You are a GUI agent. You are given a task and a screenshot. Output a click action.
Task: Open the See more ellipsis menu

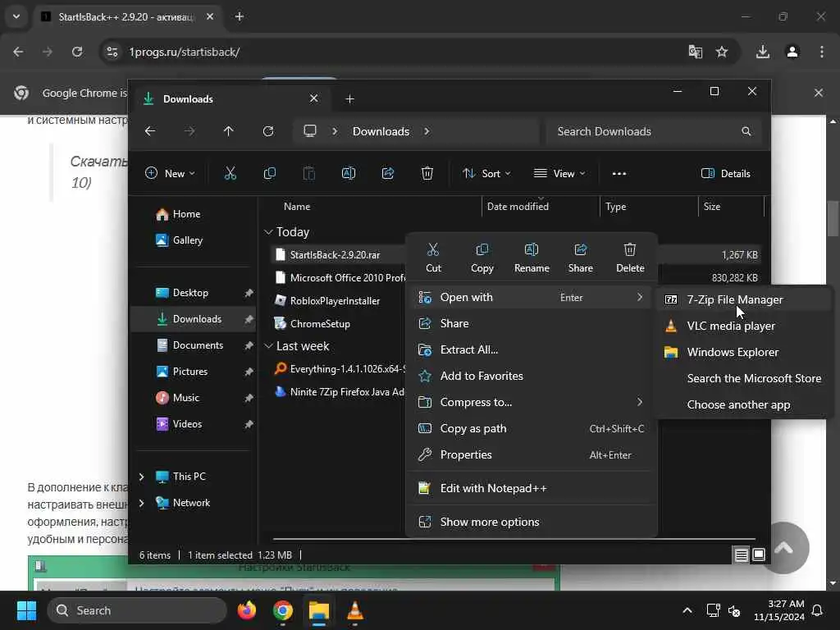pos(619,174)
